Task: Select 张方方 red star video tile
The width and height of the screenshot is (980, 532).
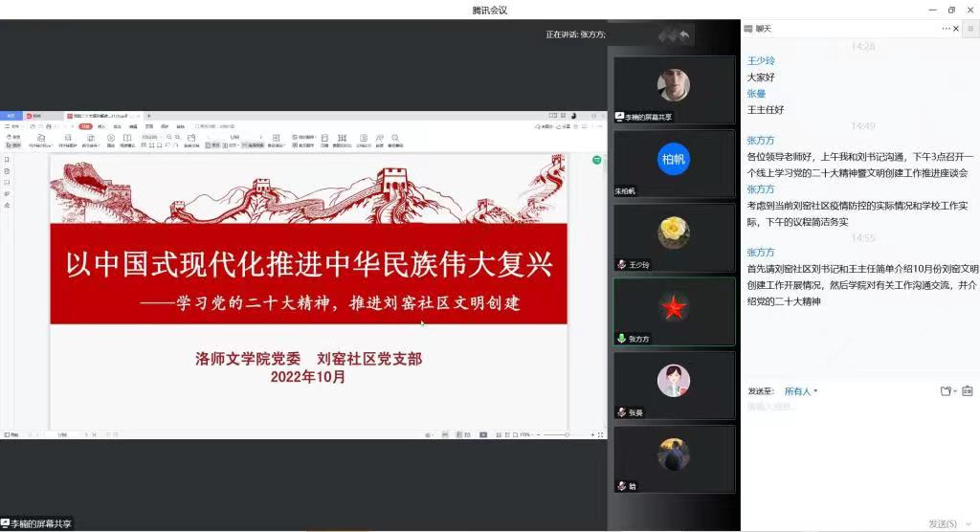Action: click(x=674, y=306)
